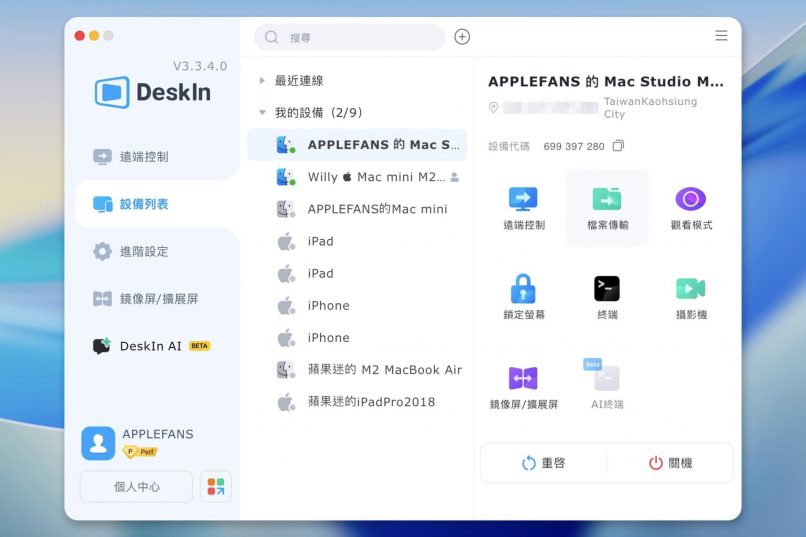Viewport: 806px width, 537px height.
Task: Open DeskIn AI sidebar tab
Action: pyautogui.click(x=150, y=346)
